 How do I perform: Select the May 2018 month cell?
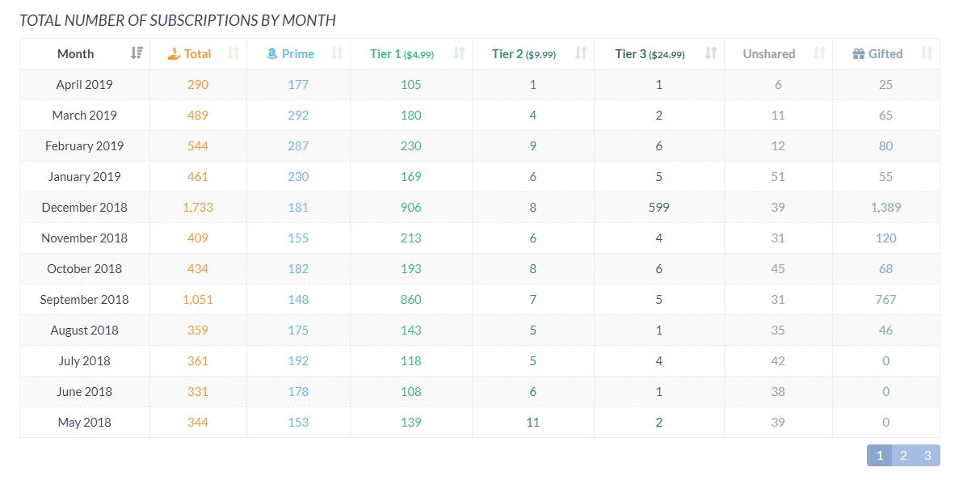click(85, 422)
